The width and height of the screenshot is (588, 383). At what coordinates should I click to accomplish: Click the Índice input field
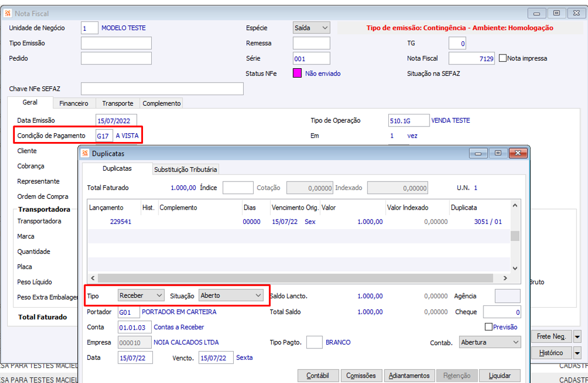pyautogui.click(x=238, y=188)
